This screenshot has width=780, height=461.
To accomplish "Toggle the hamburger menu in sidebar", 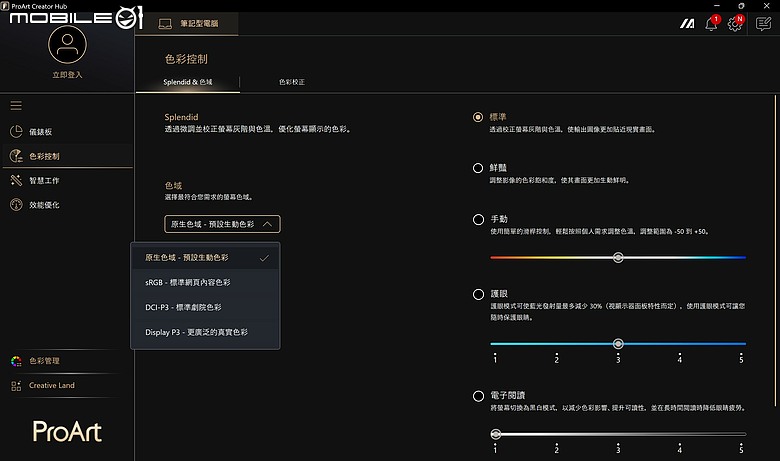I will coord(16,105).
